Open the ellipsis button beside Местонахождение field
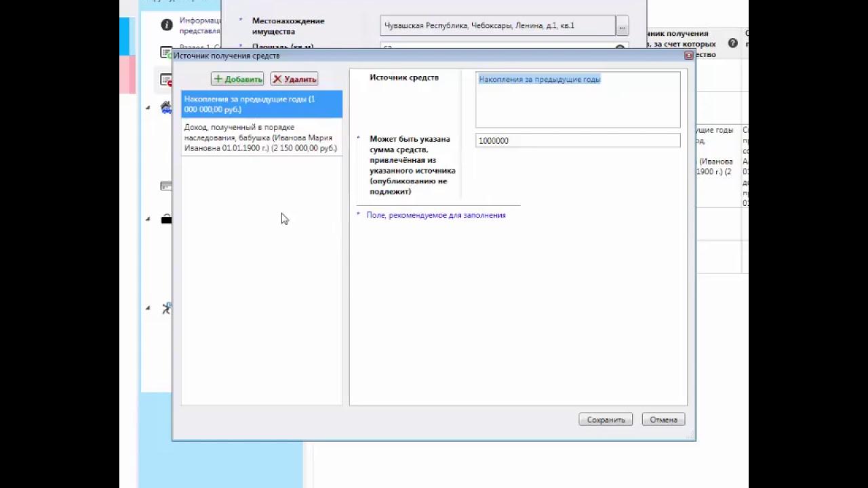The image size is (868, 488). pyautogui.click(x=622, y=26)
